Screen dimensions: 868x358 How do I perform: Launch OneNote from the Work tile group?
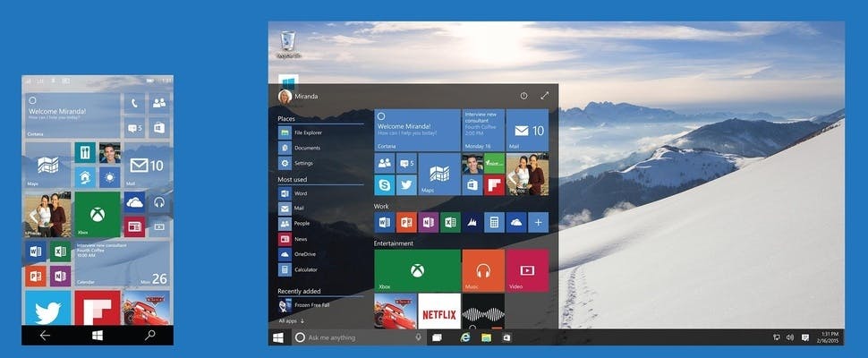click(x=429, y=223)
